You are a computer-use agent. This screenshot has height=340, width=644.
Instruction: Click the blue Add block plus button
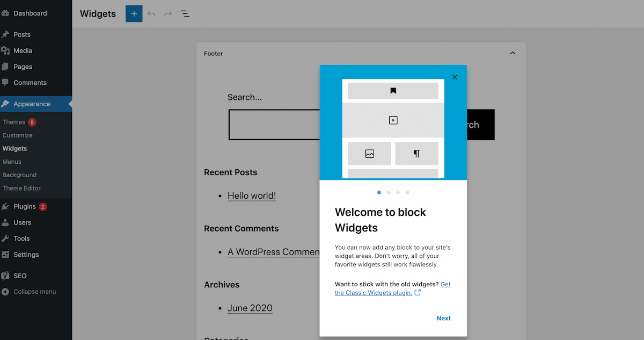134,13
